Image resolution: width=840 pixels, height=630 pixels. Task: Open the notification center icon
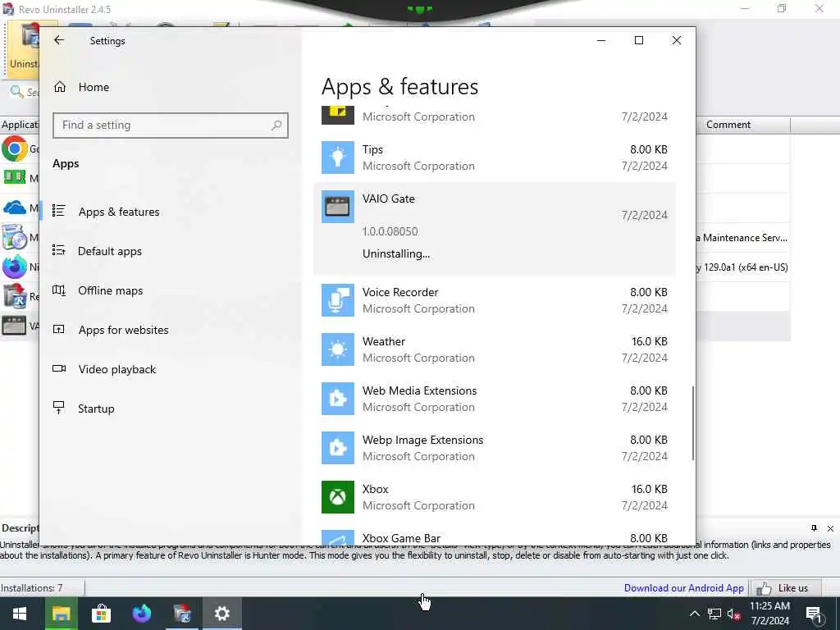pyautogui.click(x=814, y=614)
